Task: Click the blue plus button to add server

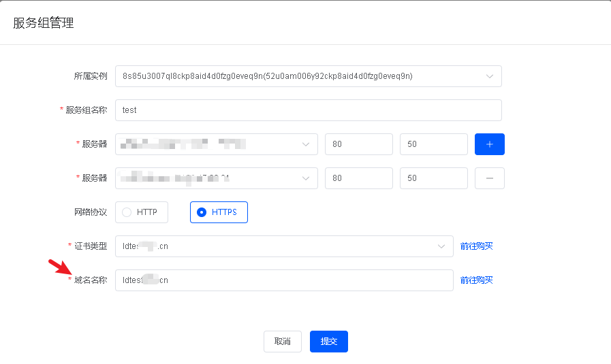Action: pos(489,144)
